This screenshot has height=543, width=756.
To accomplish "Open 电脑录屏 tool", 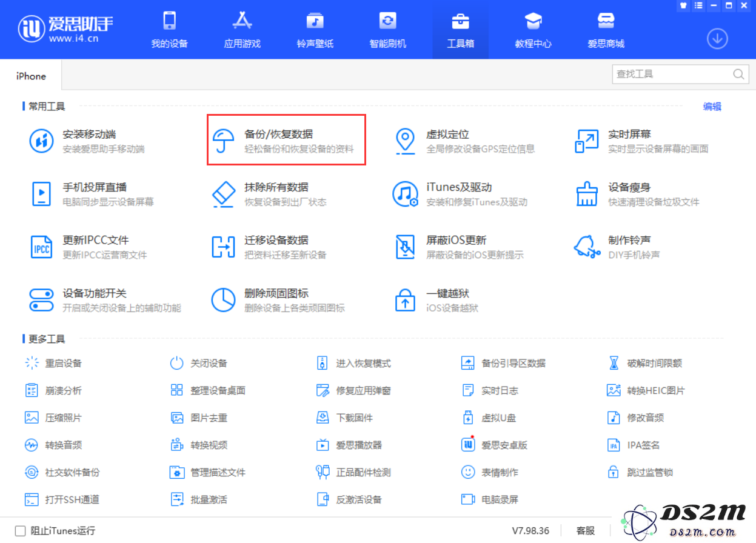I will pyautogui.click(x=491, y=500).
